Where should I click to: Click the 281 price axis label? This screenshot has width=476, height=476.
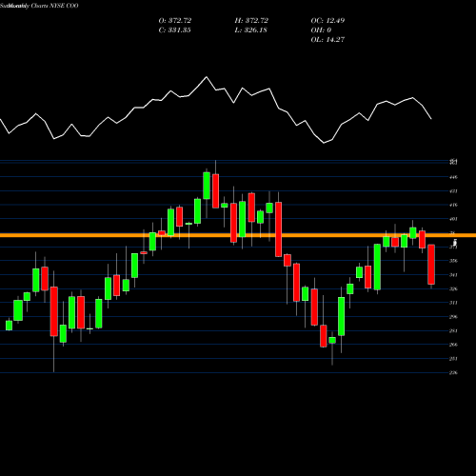(x=453, y=330)
